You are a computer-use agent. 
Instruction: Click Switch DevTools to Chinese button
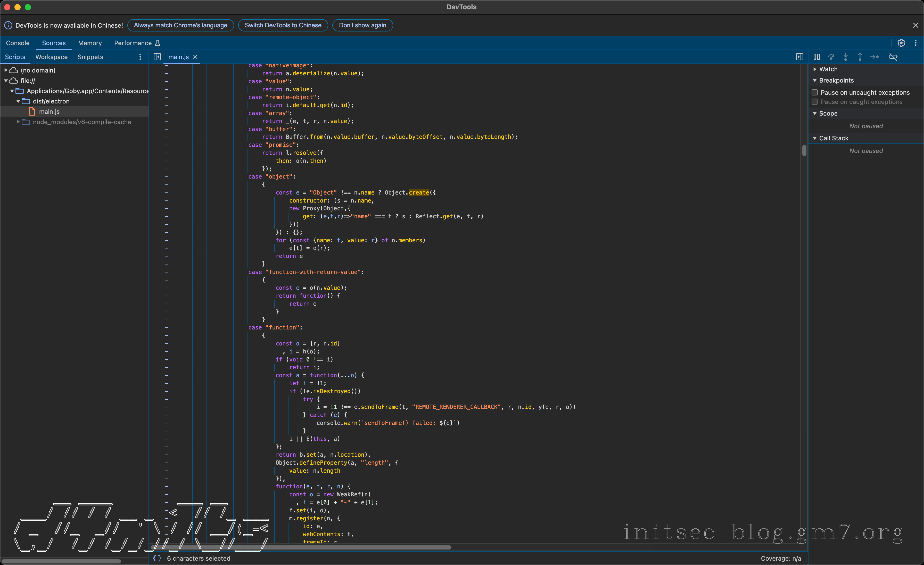point(283,25)
